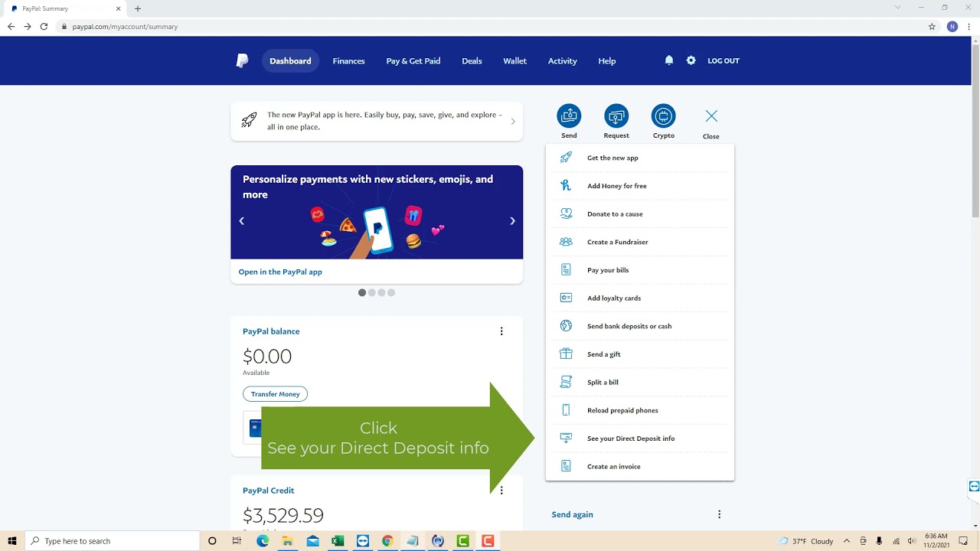This screenshot has height=551, width=980.
Task: Open Wallet page
Action: tap(514, 60)
